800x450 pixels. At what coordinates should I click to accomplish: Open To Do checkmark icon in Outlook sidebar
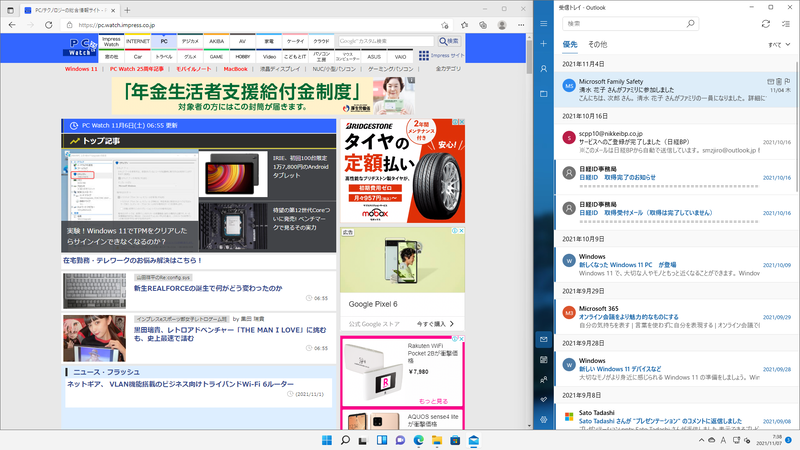point(543,399)
